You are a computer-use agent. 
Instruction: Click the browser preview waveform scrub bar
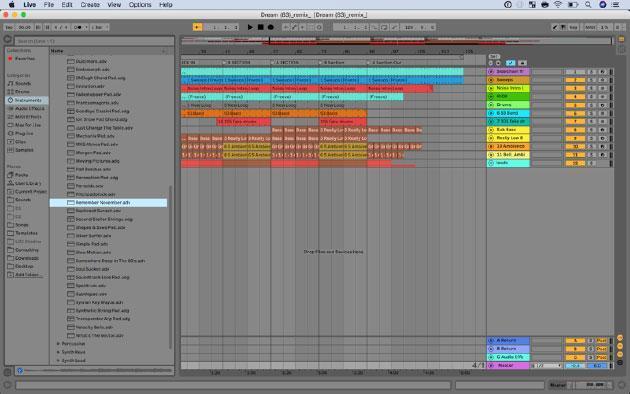point(99,370)
